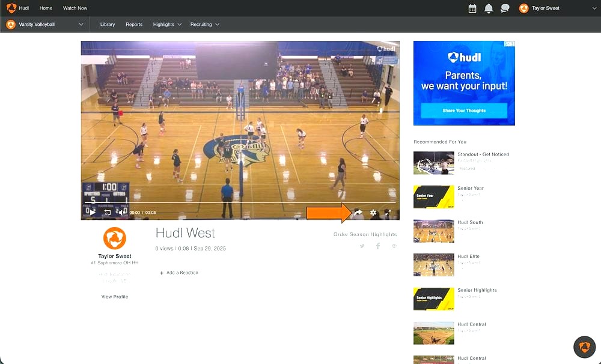The width and height of the screenshot is (601, 364).
Task: Click the plus icon for Add a Reaction
Action: tap(161, 273)
